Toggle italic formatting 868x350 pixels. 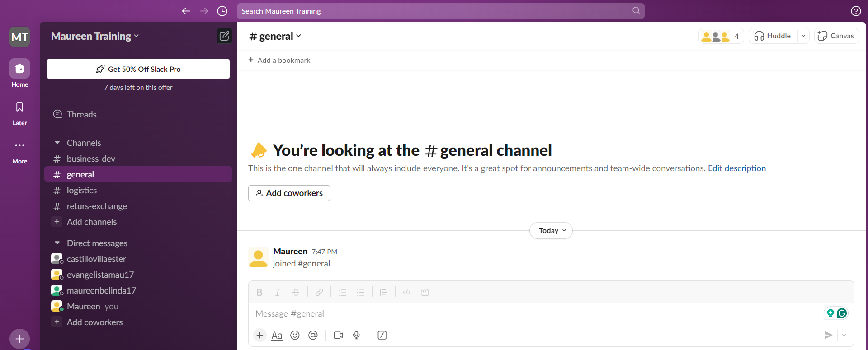pyautogui.click(x=278, y=292)
